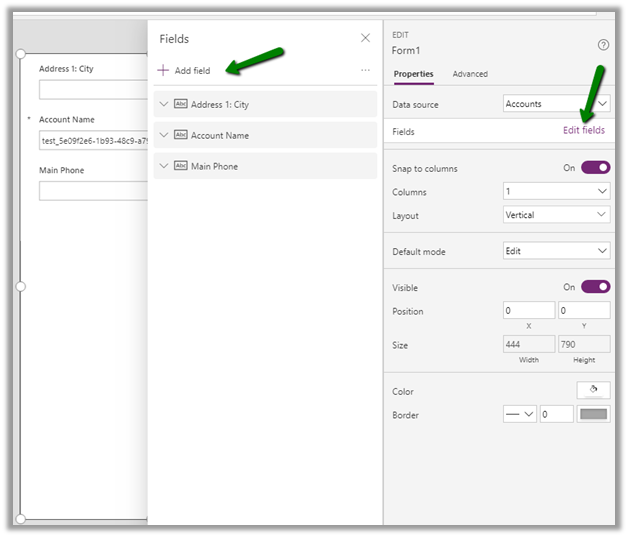This screenshot has height=537, width=628.
Task: Open the Layout Vertical dropdown
Action: point(556,215)
